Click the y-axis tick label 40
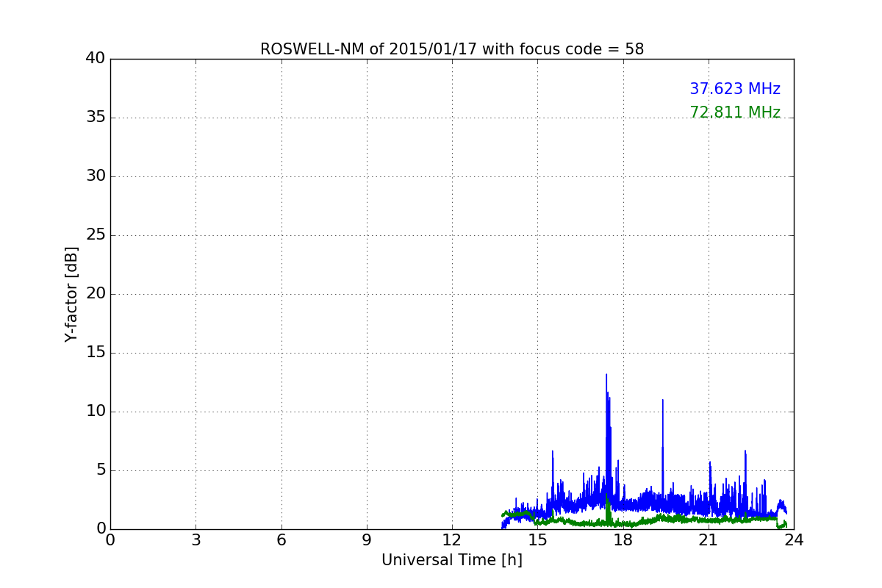This screenshot has width=882, height=588. coord(96,59)
